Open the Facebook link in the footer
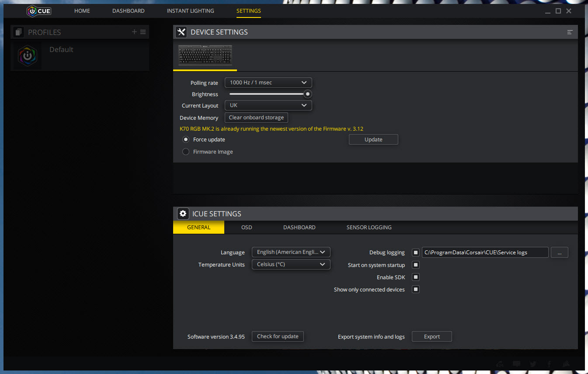588x374 pixels. (549, 364)
